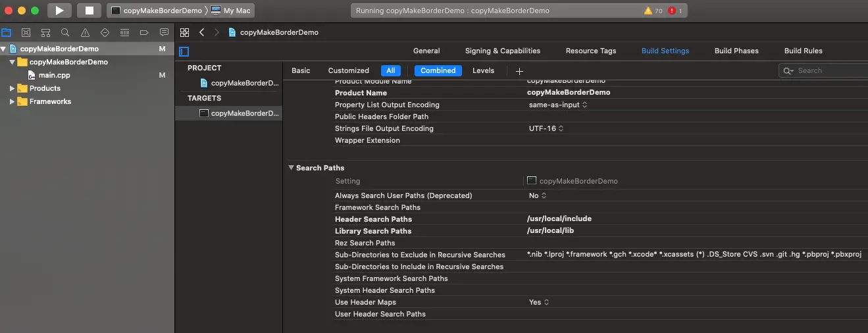
Task: Open the Source Control navigator
Action: tap(26, 32)
